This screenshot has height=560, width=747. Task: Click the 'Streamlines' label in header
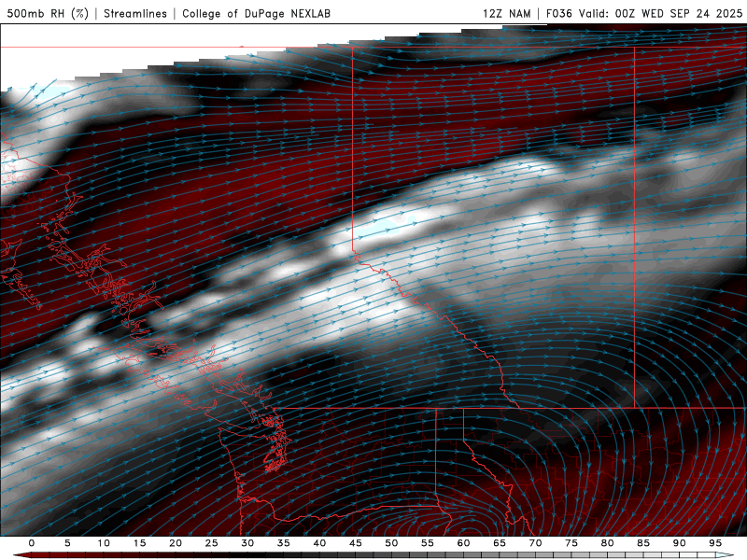pyautogui.click(x=135, y=13)
